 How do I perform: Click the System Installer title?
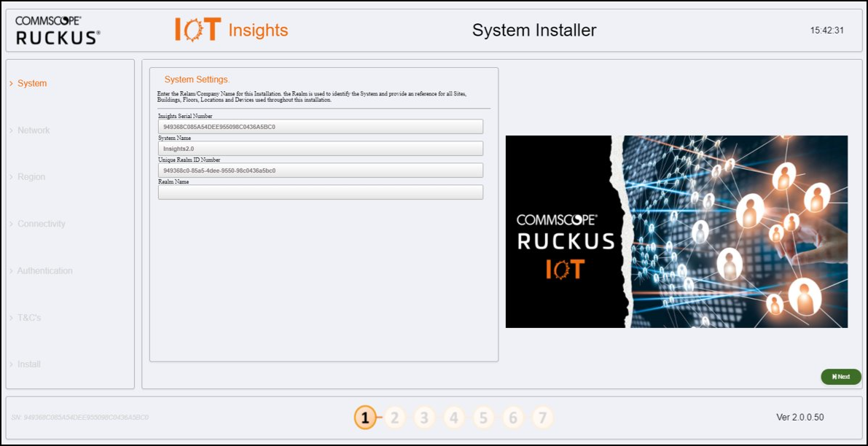pyautogui.click(x=534, y=30)
